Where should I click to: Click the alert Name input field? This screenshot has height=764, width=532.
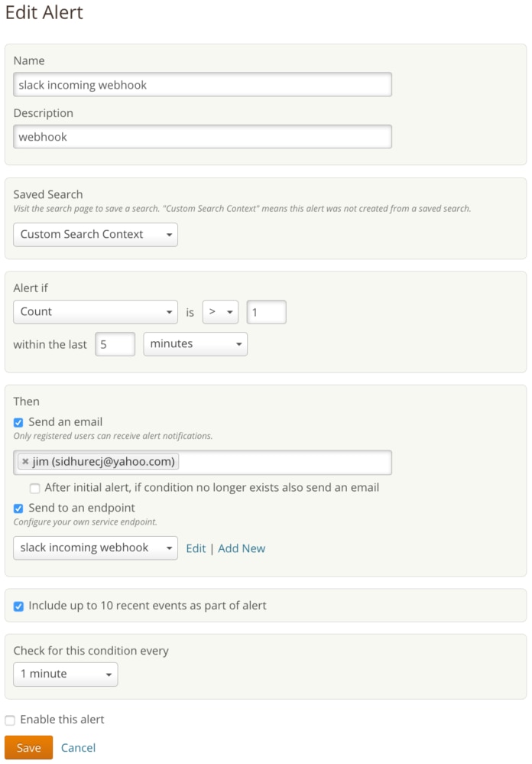(203, 85)
